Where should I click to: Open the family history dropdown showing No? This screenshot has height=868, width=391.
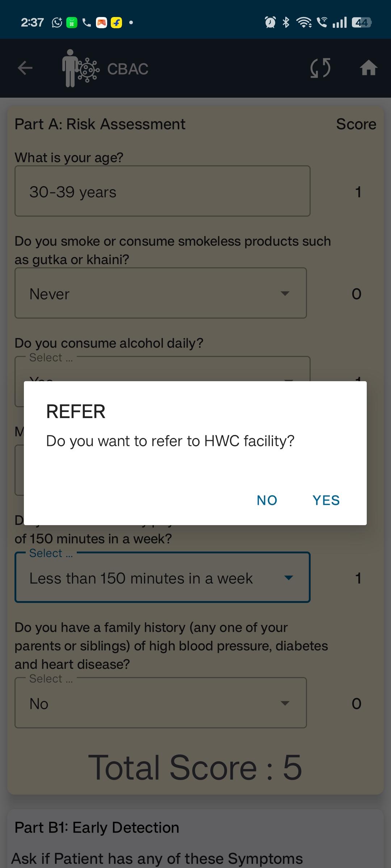pyautogui.click(x=161, y=703)
